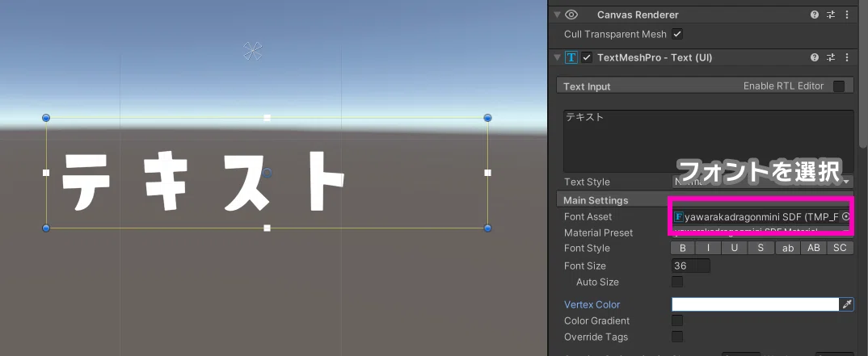Uncheck Cull Transparent Mesh checkbox

pyautogui.click(x=677, y=34)
